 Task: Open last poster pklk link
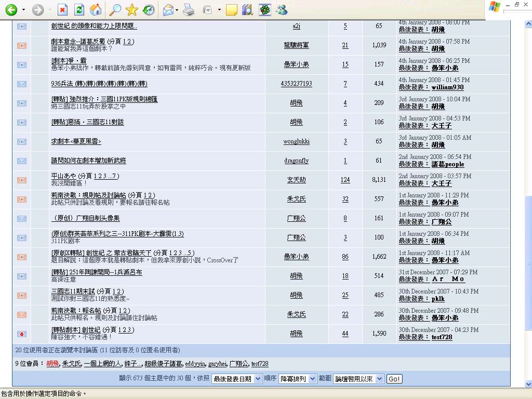coord(438,299)
